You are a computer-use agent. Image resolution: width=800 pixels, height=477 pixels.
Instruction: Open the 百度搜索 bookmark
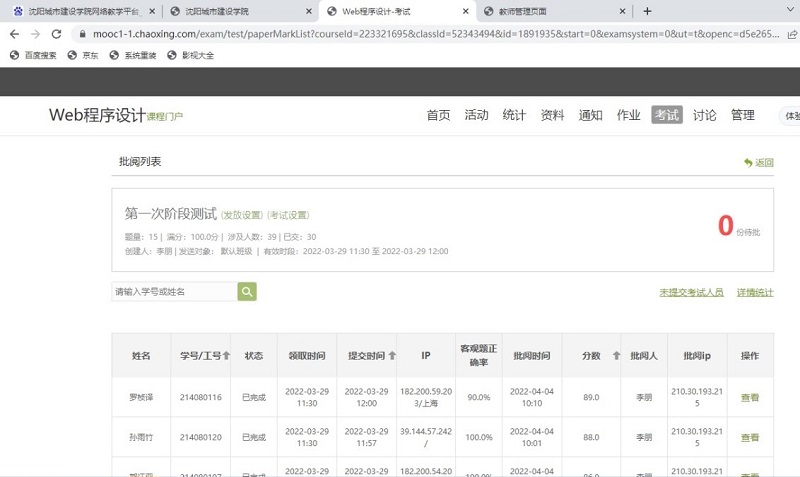[34, 55]
